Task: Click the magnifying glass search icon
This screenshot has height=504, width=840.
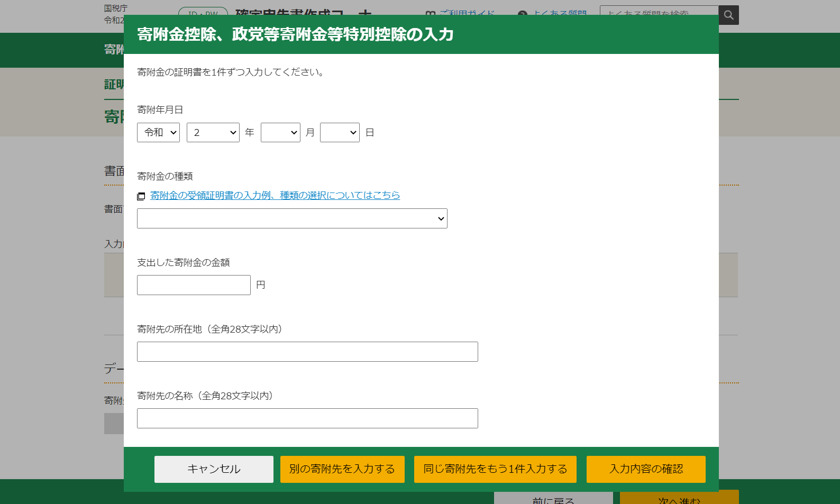Action: click(728, 15)
